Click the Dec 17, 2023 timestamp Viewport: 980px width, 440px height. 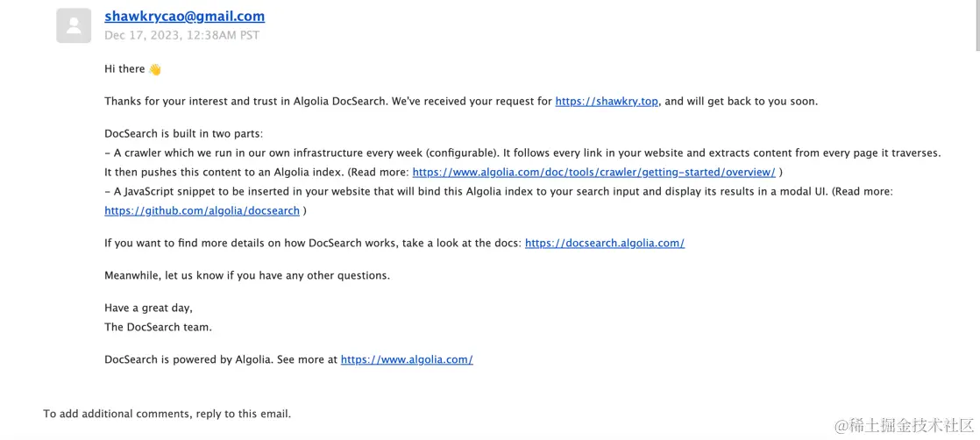pyautogui.click(x=181, y=35)
